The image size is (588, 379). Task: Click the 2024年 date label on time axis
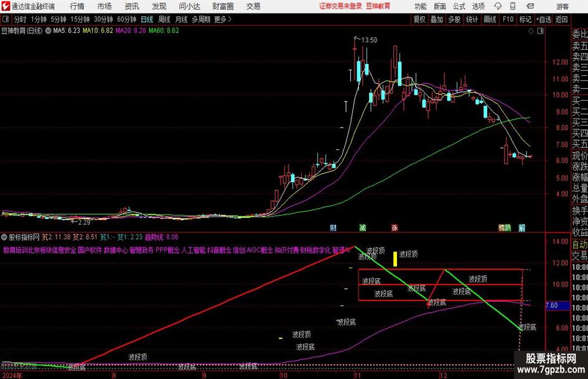tap(11, 375)
